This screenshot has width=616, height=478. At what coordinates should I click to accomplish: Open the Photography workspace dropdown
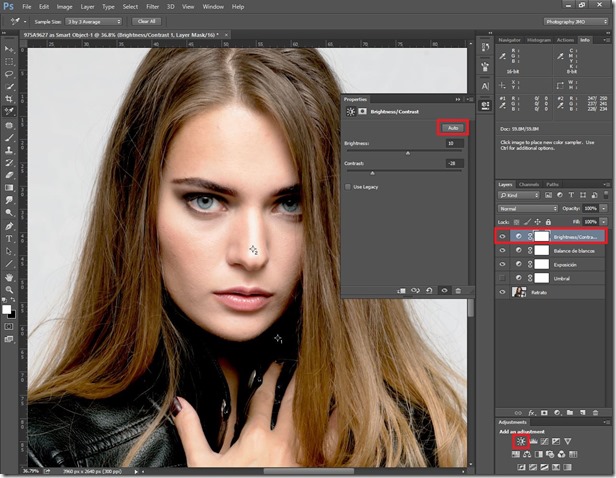click(576, 22)
